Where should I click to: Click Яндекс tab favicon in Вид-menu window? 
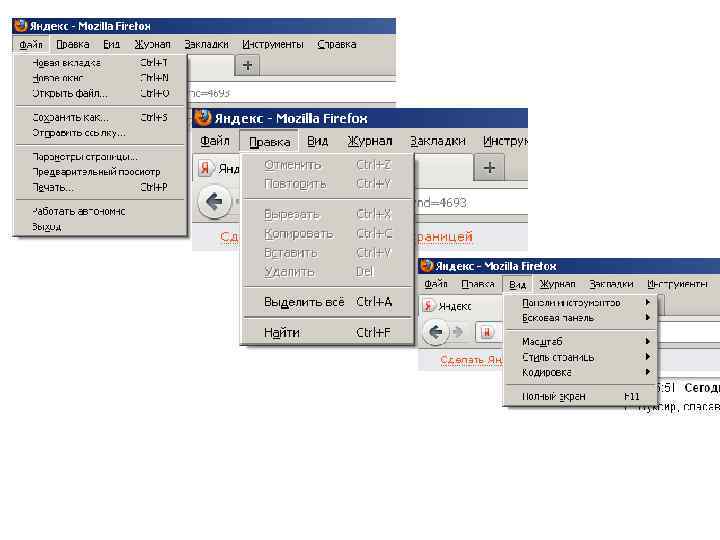[428, 306]
